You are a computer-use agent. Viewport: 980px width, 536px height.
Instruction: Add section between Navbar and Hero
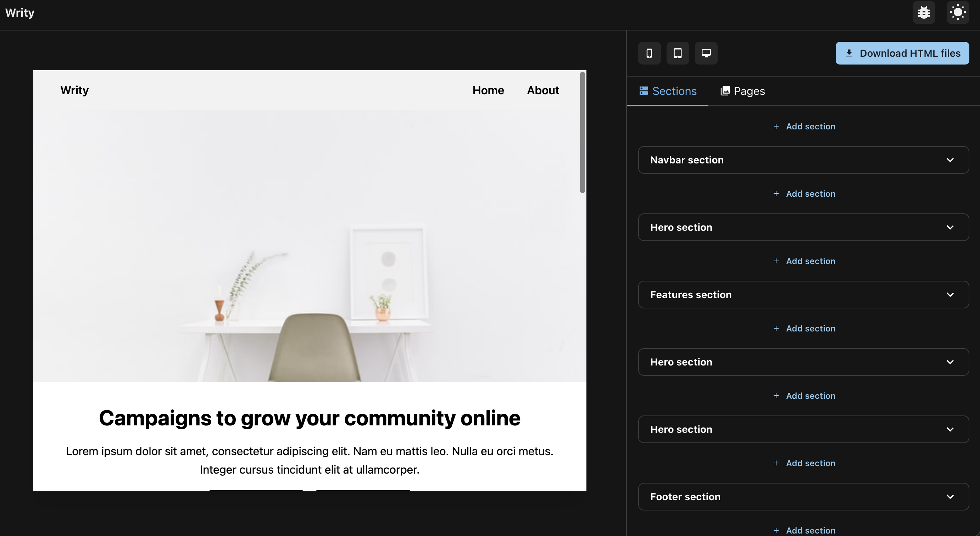pyautogui.click(x=804, y=194)
